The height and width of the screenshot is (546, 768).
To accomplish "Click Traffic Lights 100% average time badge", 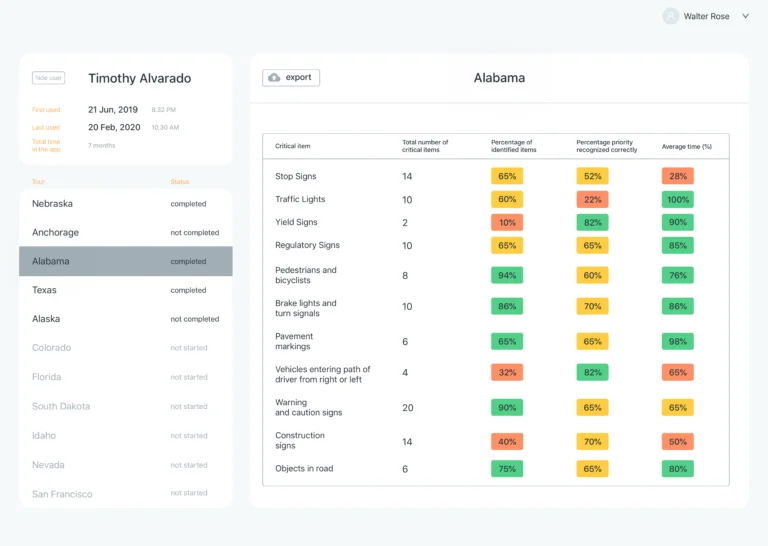I will pyautogui.click(x=677, y=199).
